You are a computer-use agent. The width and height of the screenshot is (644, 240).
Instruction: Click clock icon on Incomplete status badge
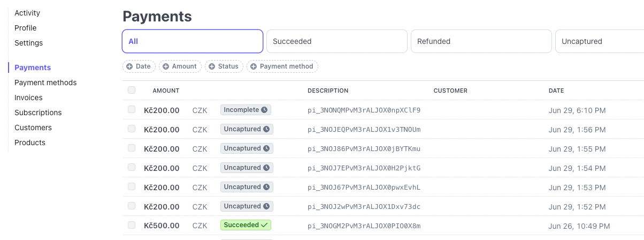(264, 110)
